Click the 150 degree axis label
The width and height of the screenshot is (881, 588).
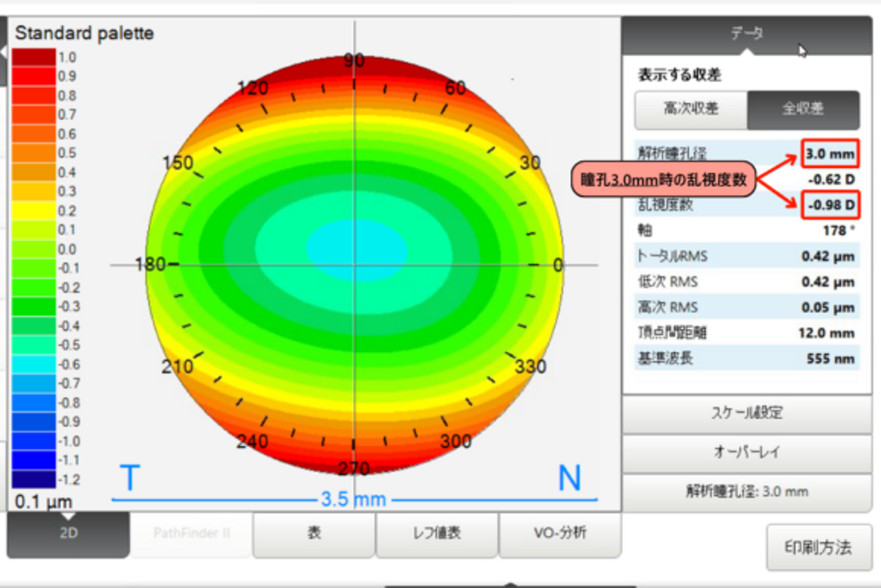178,163
